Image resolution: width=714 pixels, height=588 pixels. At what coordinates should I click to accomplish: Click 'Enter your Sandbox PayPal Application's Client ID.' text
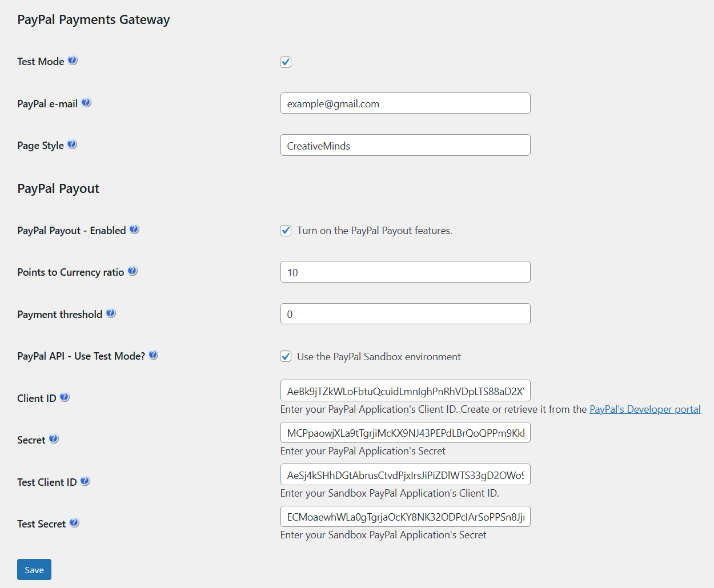(390, 493)
